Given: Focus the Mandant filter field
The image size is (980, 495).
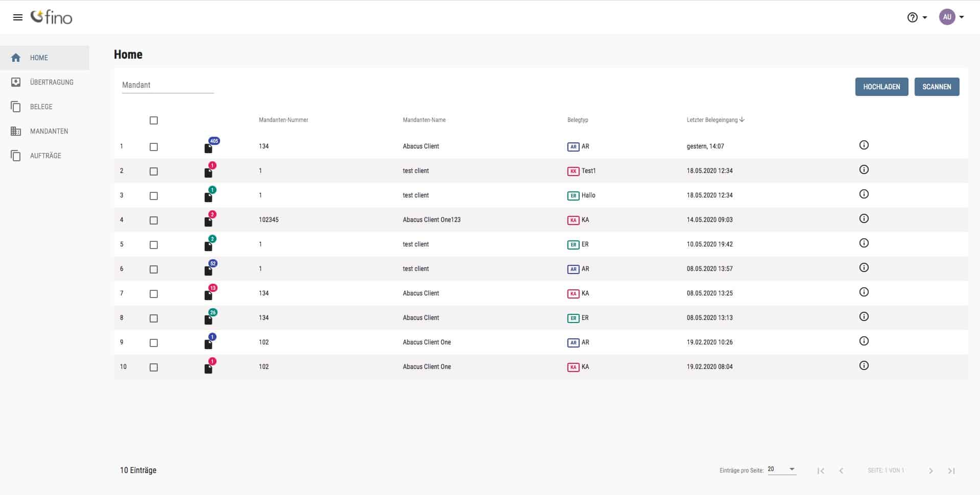Looking at the screenshot, I should click(168, 85).
